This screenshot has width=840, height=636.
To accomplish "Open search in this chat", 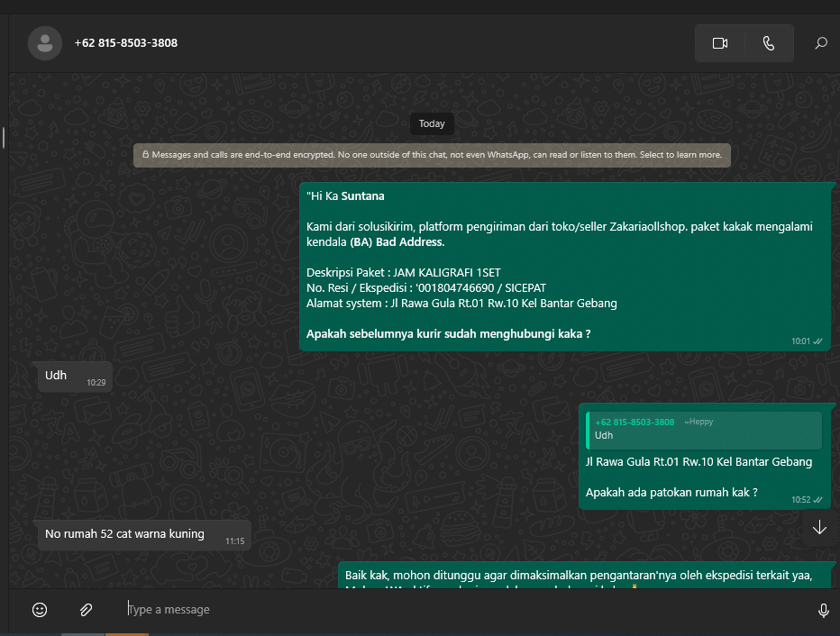I will coord(820,43).
